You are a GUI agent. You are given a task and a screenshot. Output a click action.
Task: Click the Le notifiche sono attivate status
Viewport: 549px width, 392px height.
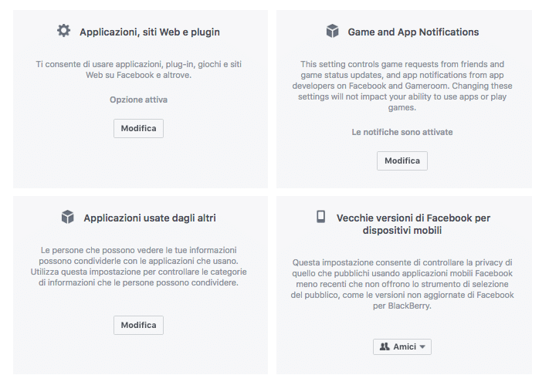point(402,132)
